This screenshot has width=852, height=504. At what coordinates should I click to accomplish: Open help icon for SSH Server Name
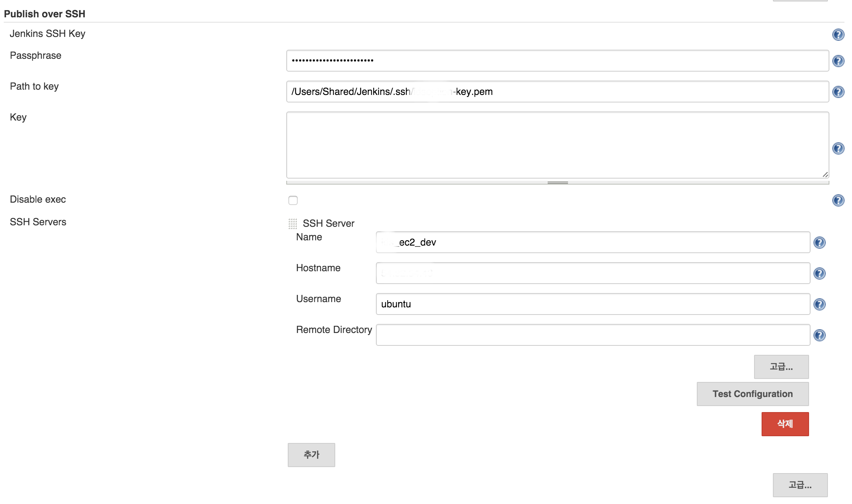click(820, 243)
